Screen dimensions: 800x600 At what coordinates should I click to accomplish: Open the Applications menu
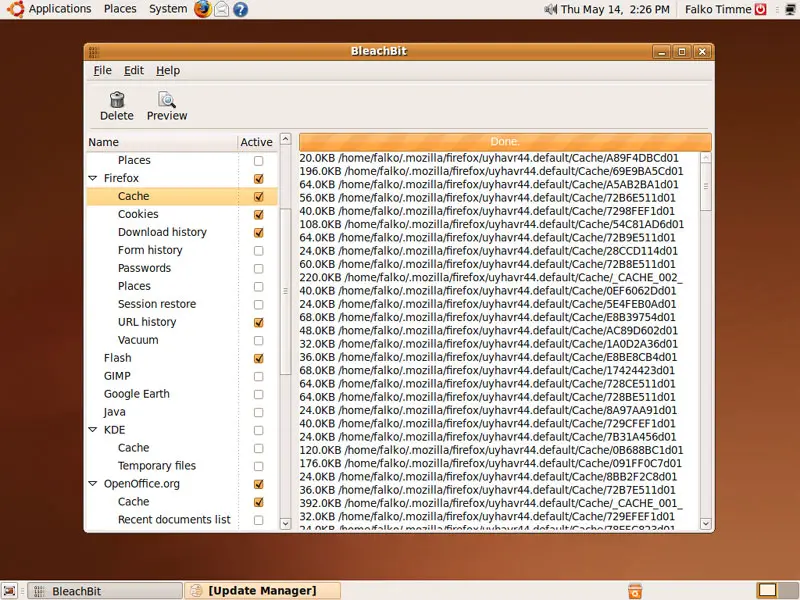point(60,9)
